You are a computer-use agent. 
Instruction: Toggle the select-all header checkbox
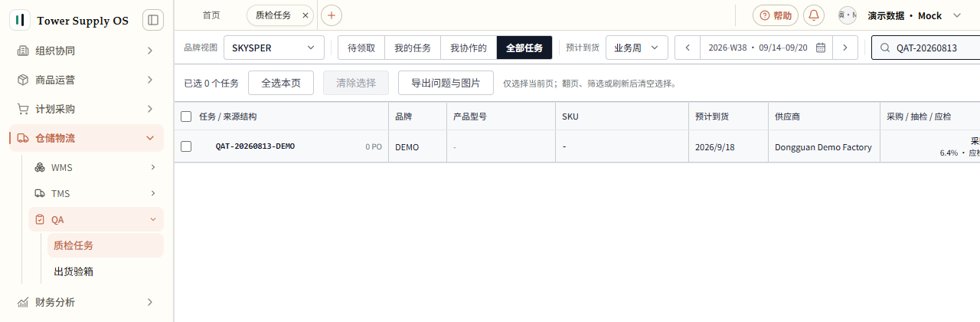pyautogui.click(x=186, y=117)
